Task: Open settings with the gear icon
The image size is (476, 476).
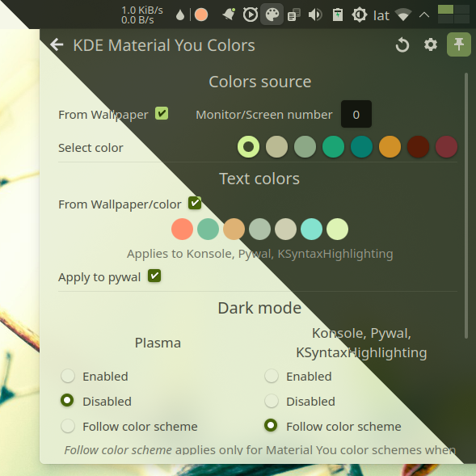Action: [x=431, y=45]
